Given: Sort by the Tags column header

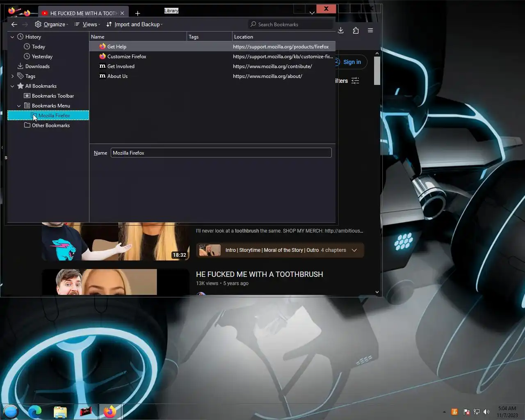Looking at the screenshot, I should (210, 37).
